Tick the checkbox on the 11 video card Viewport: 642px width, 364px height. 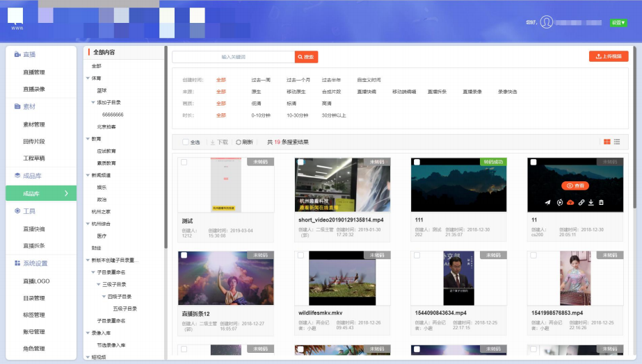click(x=533, y=162)
